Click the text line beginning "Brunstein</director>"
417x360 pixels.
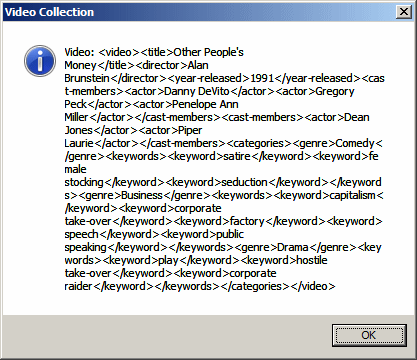pyautogui.click(x=224, y=78)
